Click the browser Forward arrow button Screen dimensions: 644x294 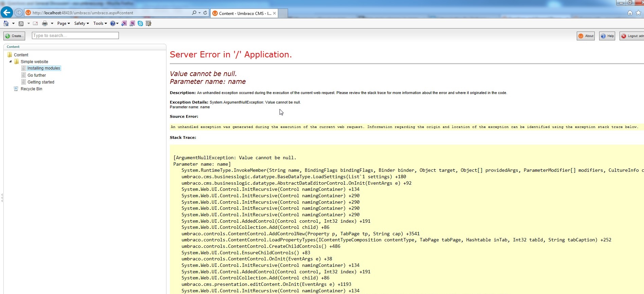click(19, 13)
